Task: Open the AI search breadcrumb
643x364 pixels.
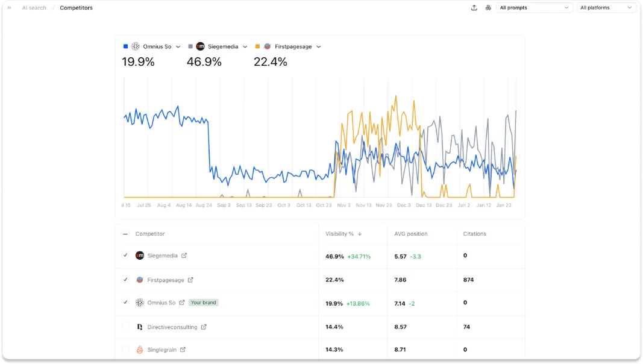Action: coord(34,8)
